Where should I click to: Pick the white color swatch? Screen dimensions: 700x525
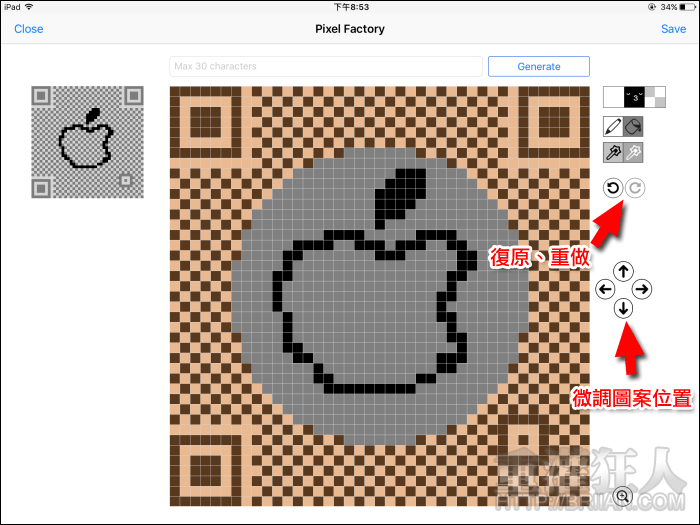click(613, 97)
